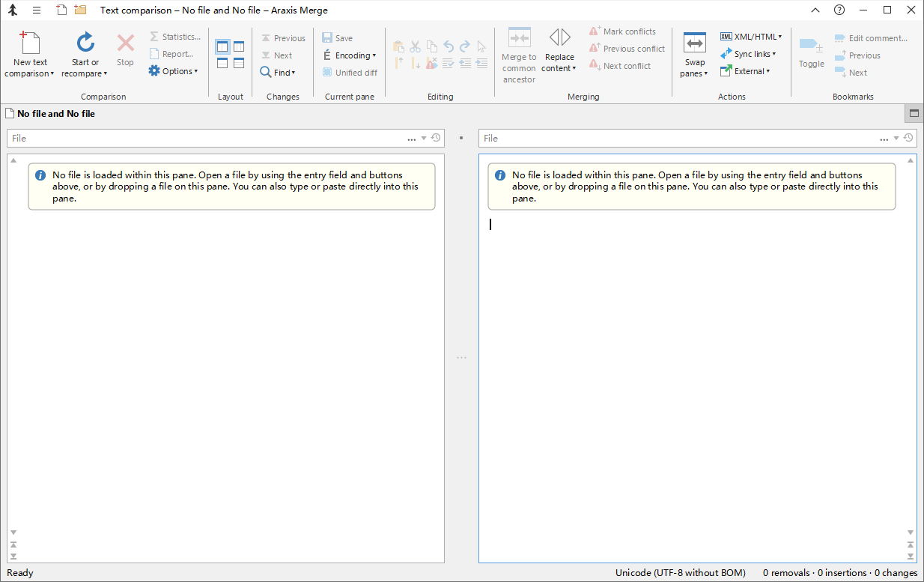This screenshot has height=582, width=924.
Task: Click the new folder comparison icon in title bar
Action: coord(80,10)
